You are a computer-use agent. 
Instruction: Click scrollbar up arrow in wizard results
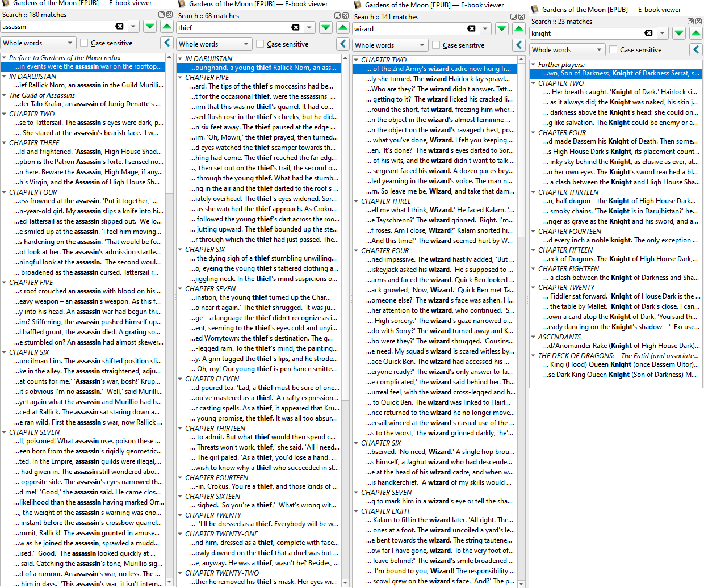click(x=521, y=60)
